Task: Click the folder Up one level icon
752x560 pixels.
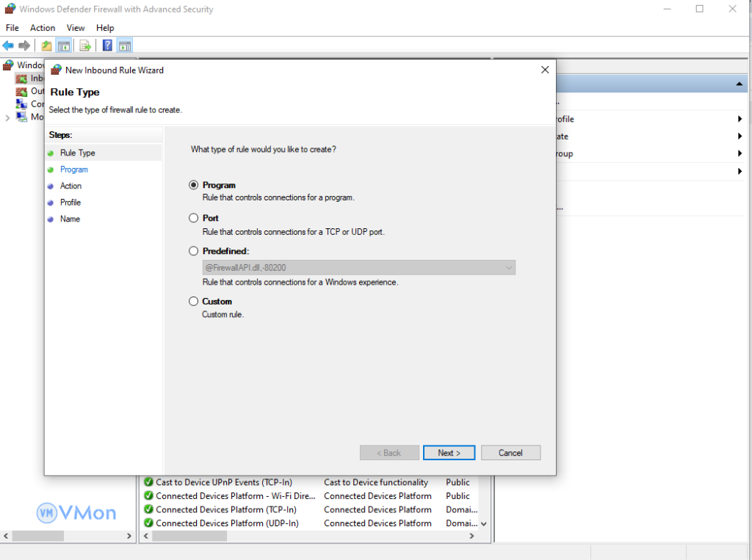Action: pyautogui.click(x=47, y=46)
